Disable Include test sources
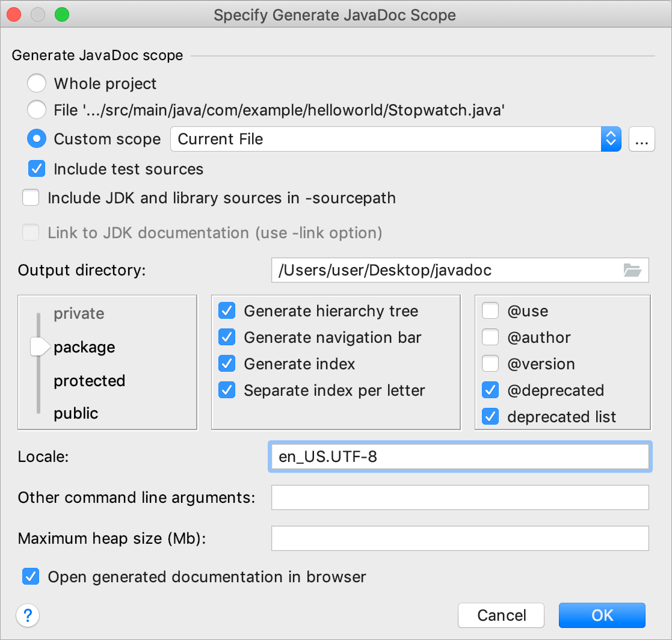 pos(37,169)
